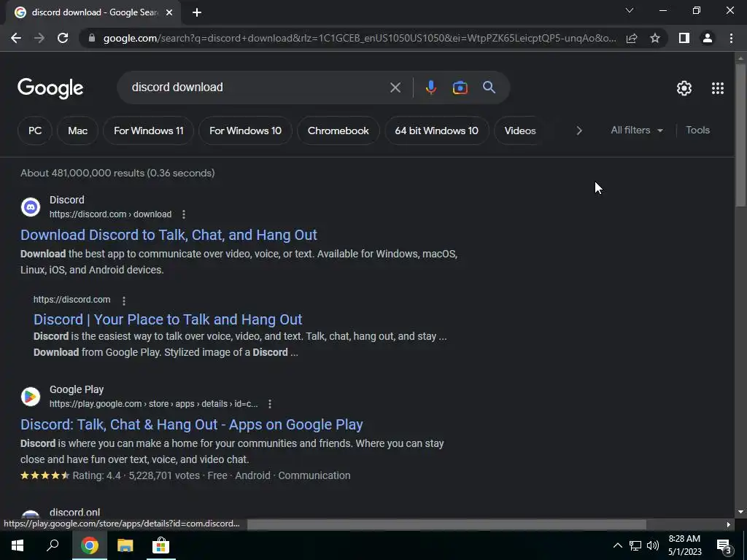Show hidden system tray icons
This screenshot has width=747, height=560.
617,545
